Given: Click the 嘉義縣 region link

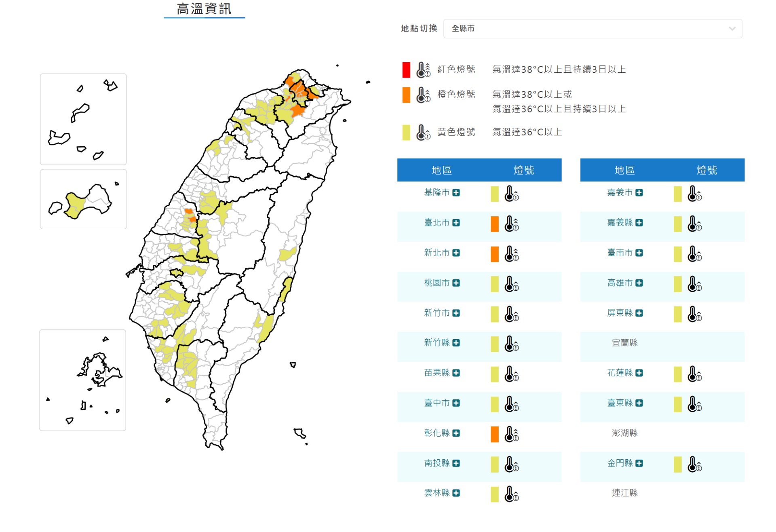Looking at the screenshot, I should pyautogui.click(x=620, y=223).
